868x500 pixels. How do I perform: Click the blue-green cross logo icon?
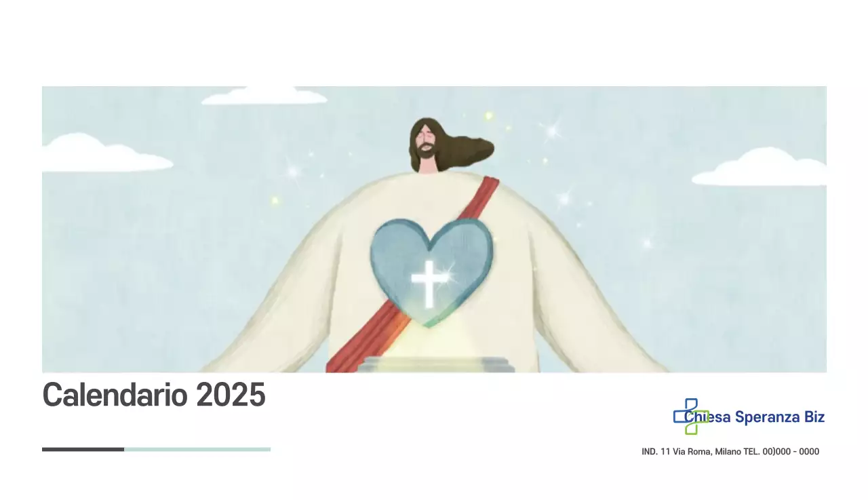pyautogui.click(x=691, y=417)
